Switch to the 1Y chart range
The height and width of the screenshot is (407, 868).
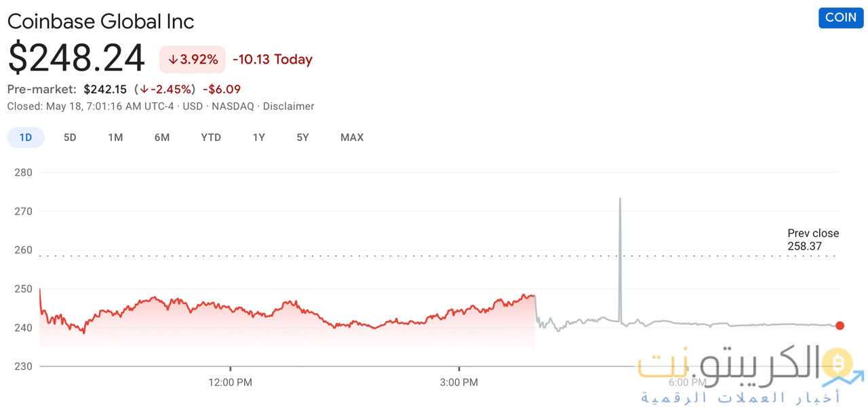(x=258, y=138)
